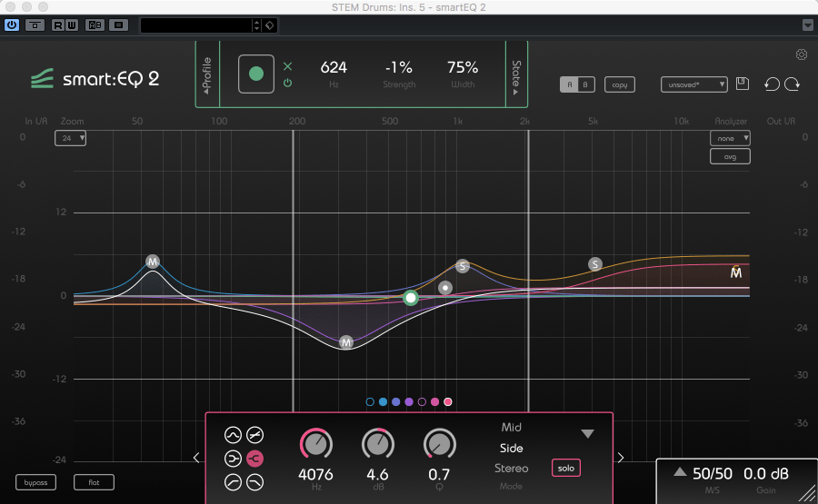Screen dimensions: 818x504
Task: Click the undo arrow icon
Action: [x=772, y=84]
